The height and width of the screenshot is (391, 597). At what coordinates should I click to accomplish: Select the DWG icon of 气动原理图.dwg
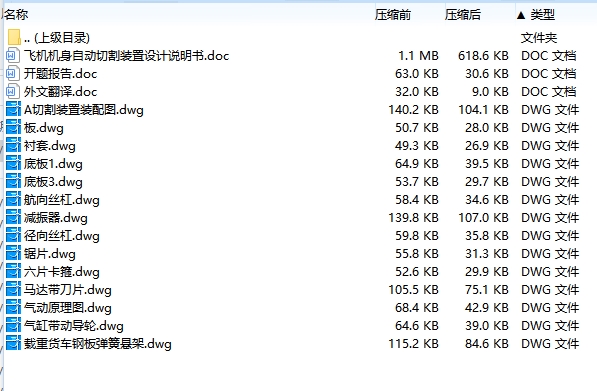click(x=13, y=308)
